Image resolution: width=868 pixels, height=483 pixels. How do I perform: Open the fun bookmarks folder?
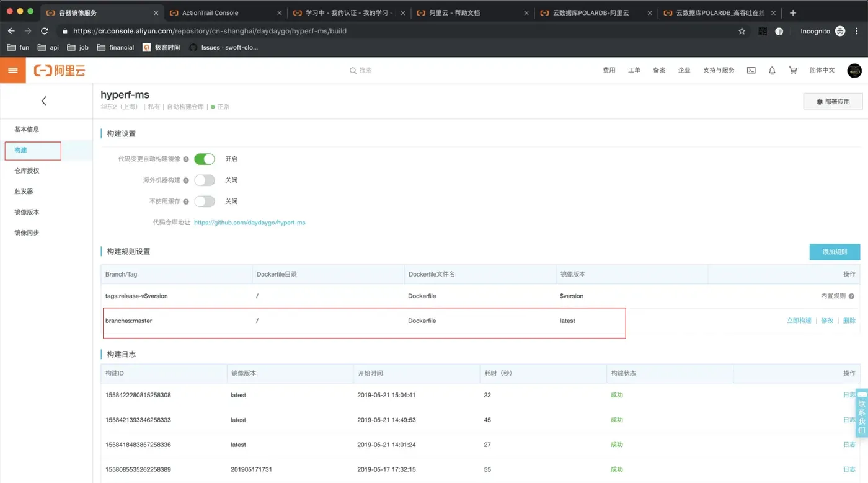tap(18, 48)
